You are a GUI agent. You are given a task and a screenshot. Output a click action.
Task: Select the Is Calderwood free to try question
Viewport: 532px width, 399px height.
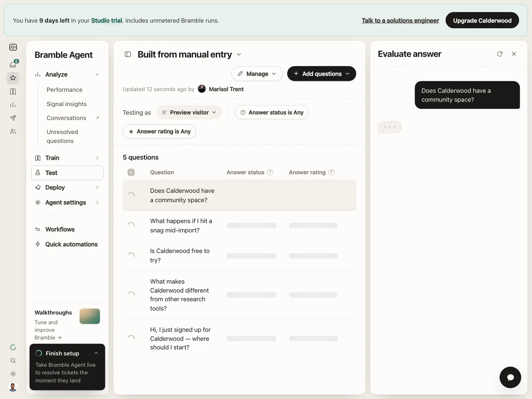[x=239, y=256]
